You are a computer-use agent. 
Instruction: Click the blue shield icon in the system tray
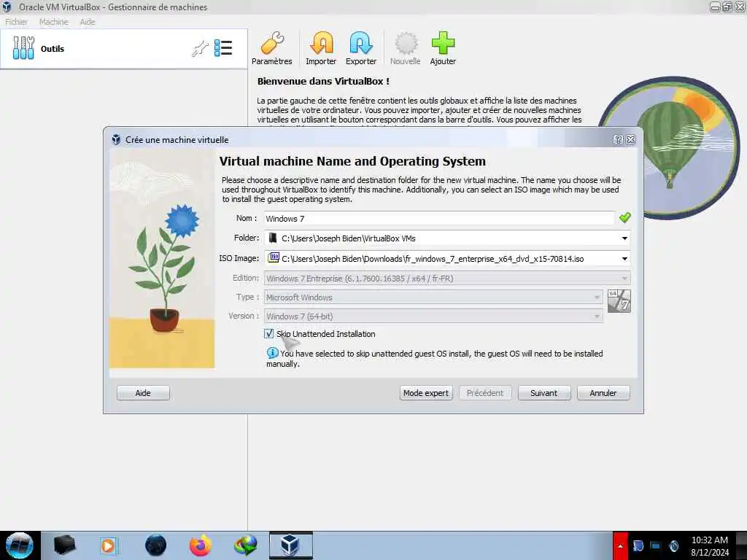pos(638,545)
